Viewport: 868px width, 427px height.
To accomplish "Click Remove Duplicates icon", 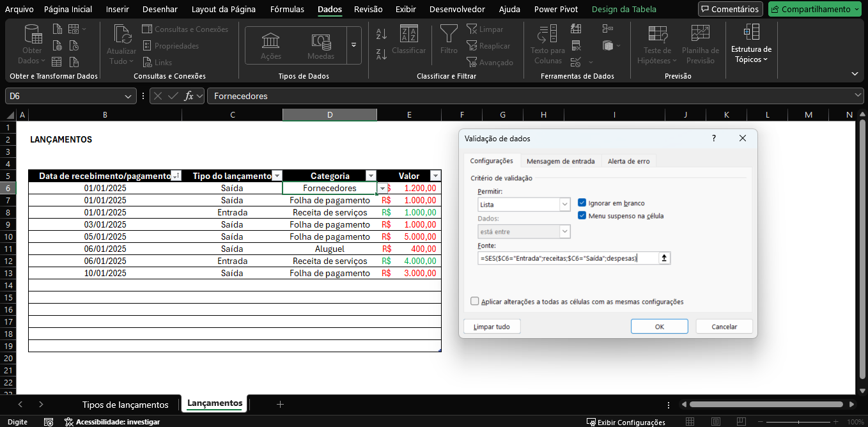I will (x=576, y=45).
